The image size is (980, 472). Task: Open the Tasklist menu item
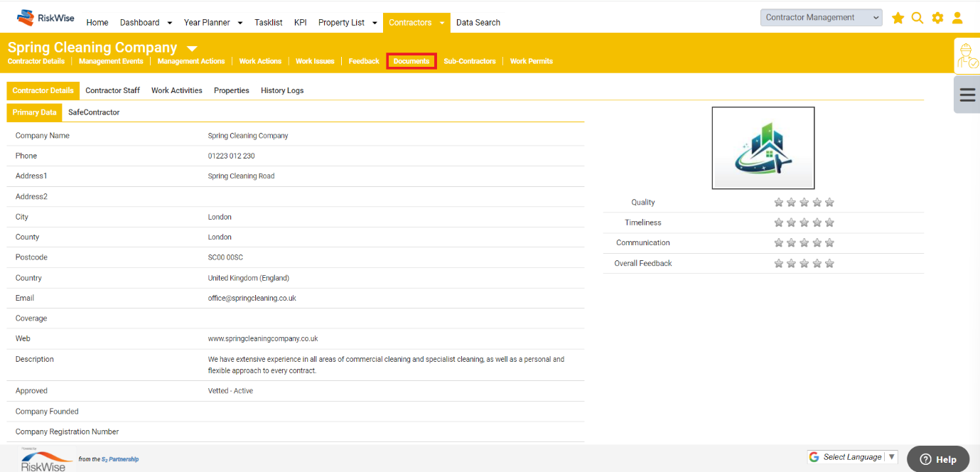pos(269,23)
